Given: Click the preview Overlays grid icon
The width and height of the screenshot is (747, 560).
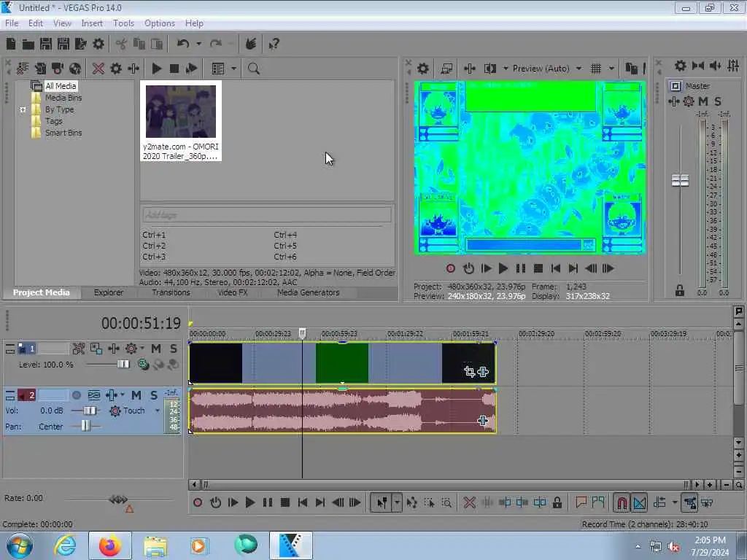Looking at the screenshot, I should point(596,69).
